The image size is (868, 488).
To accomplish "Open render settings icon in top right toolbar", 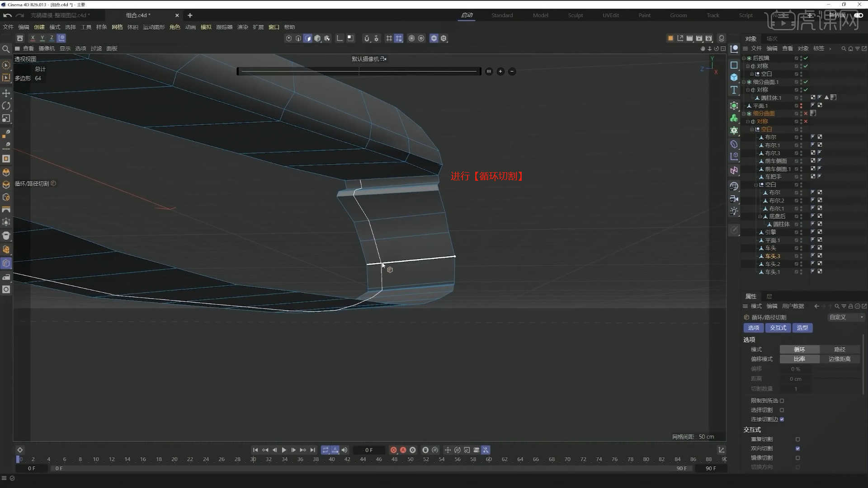I will (x=709, y=38).
